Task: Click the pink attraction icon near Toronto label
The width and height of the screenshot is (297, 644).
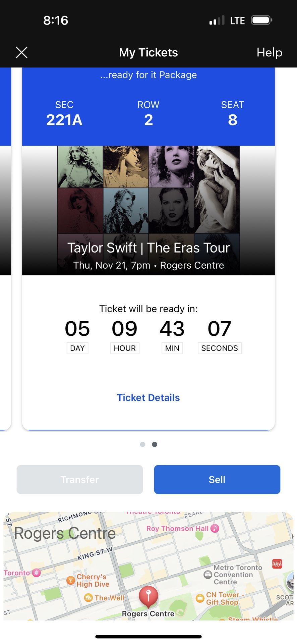Action: pyautogui.click(x=36, y=573)
